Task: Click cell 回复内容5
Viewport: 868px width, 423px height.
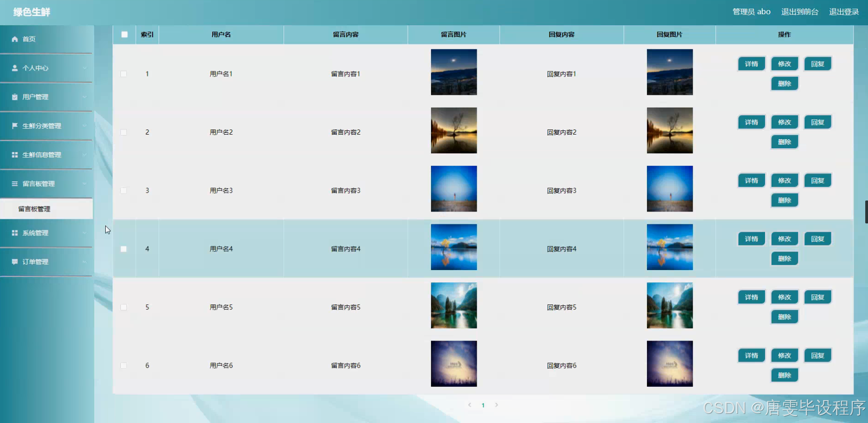Action: point(561,307)
